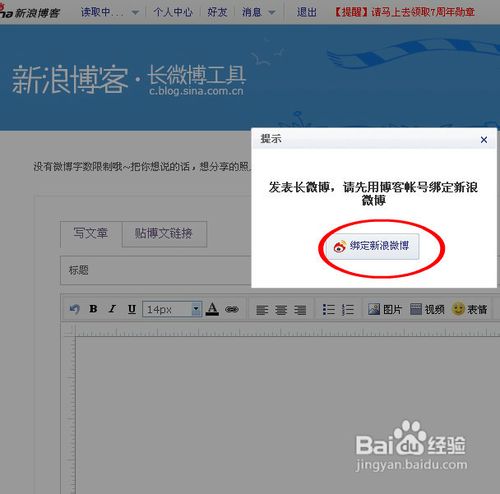Center-align text in editor toolbar
This screenshot has width=500, height=494.
tap(281, 310)
